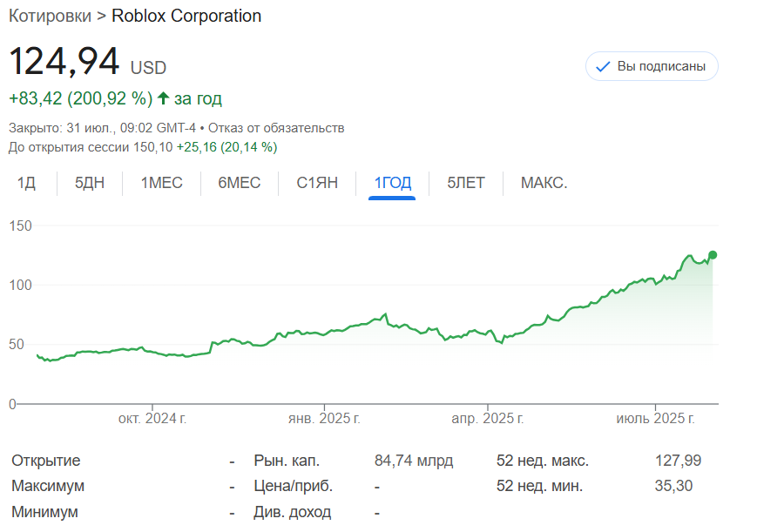
Task: Click the green end-point marker on the chart
Action: (713, 255)
